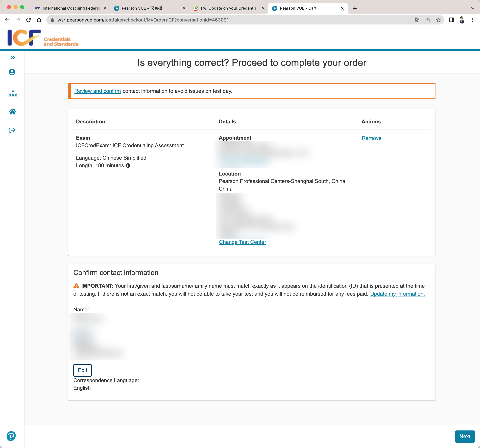Bookmark this page with the star icon

(x=438, y=20)
